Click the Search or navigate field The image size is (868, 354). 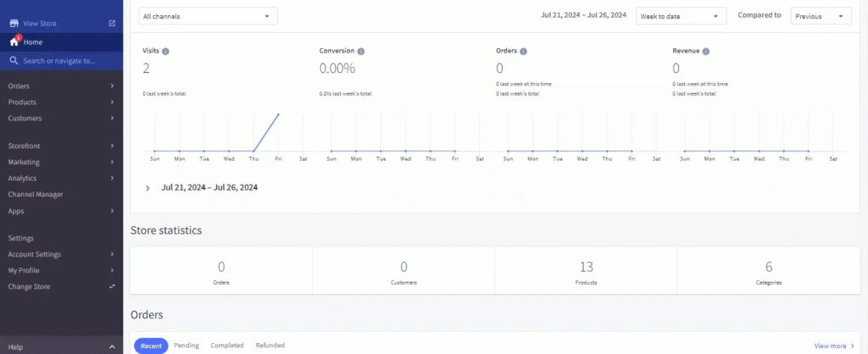[59, 61]
